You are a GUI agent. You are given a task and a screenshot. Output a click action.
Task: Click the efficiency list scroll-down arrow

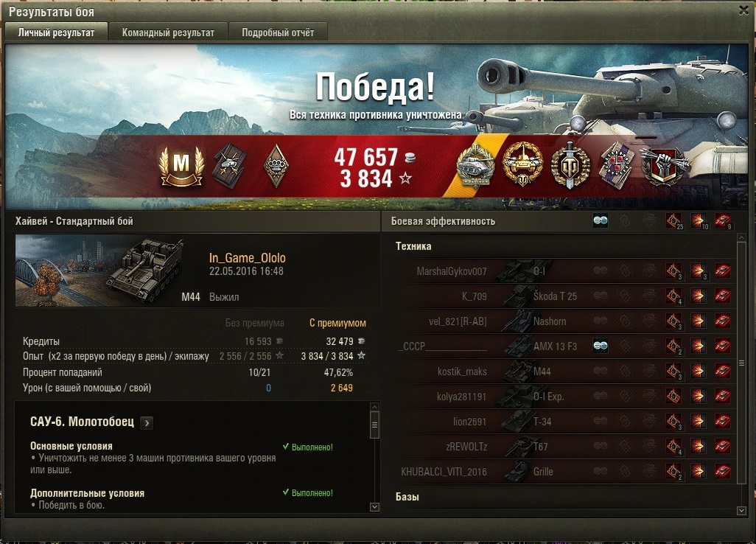pyautogui.click(x=742, y=510)
